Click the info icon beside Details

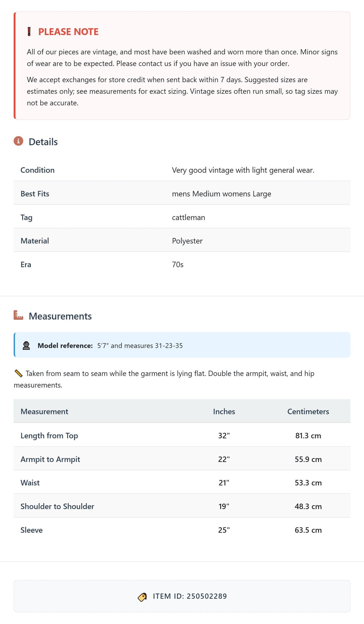click(x=18, y=141)
